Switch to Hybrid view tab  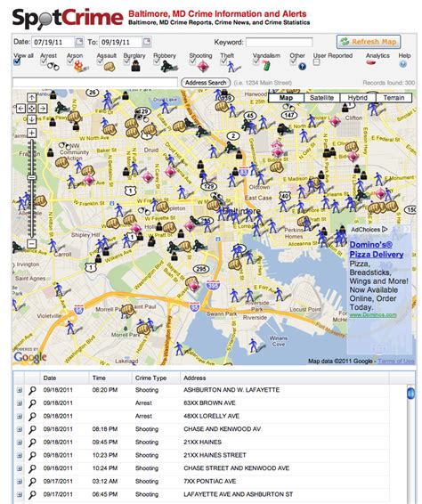(357, 98)
